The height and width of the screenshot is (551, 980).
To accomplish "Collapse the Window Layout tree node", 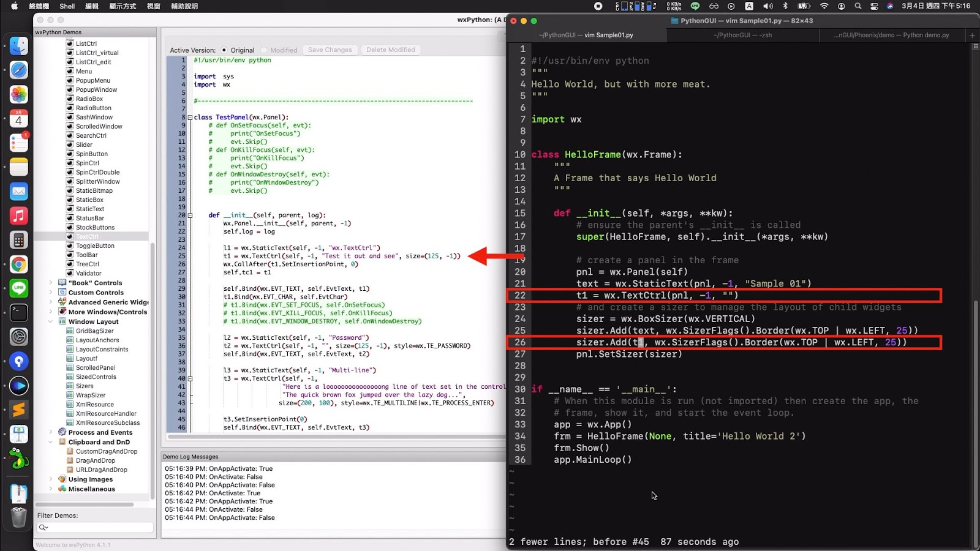I will click(x=50, y=321).
